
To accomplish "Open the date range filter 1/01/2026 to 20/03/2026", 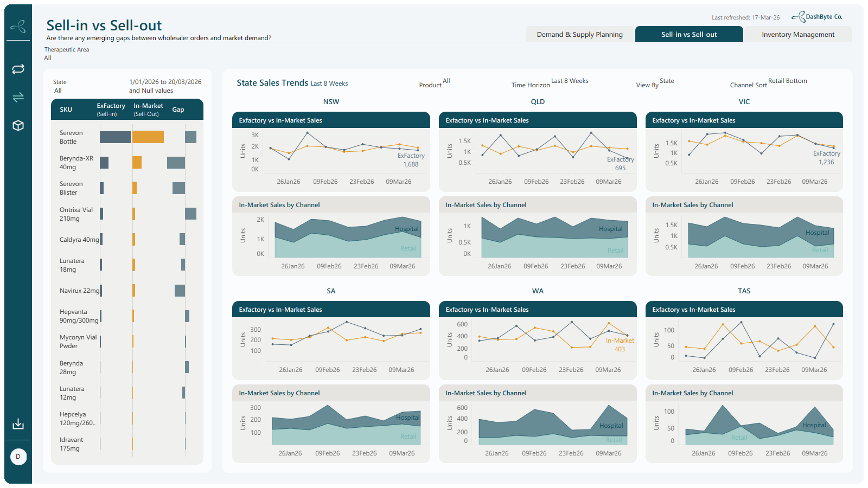I will 165,86.
